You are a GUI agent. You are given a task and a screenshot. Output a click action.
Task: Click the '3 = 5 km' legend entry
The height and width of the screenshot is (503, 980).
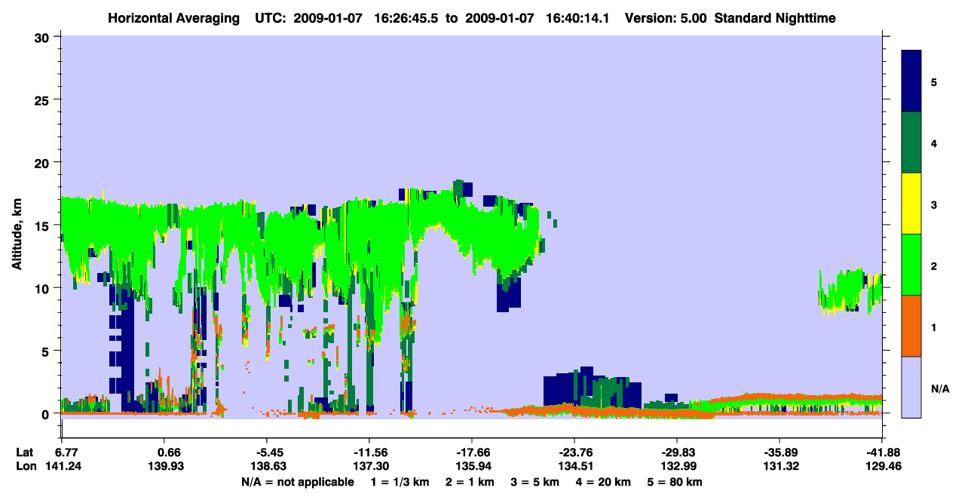(535, 482)
